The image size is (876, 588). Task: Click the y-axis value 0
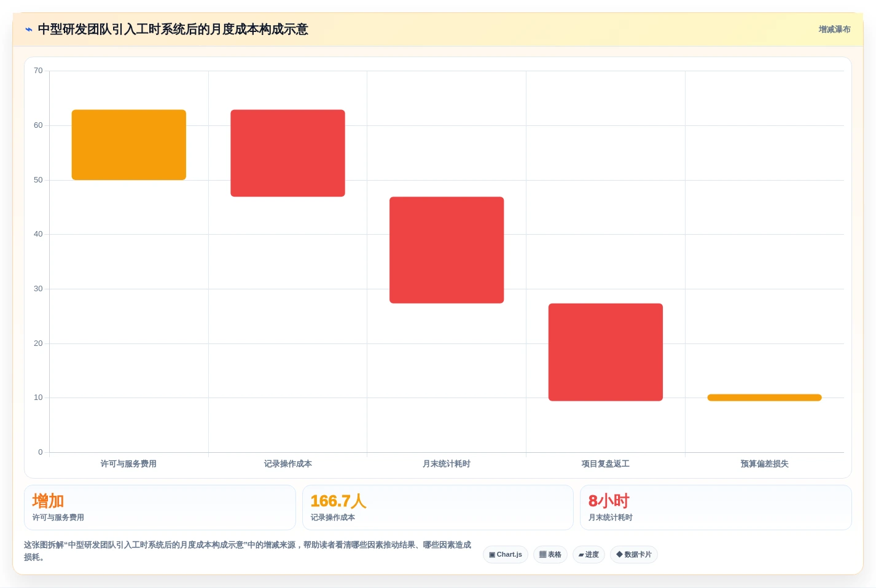pos(41,452)
